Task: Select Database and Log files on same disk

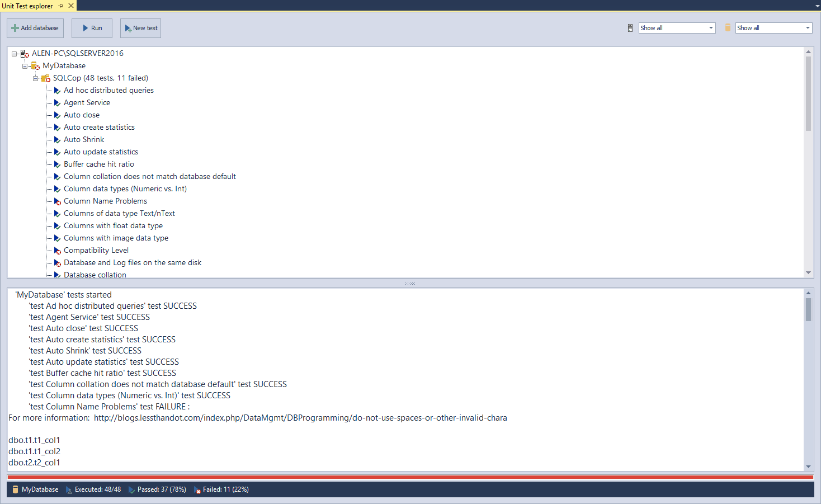Action: click(133, 263)
